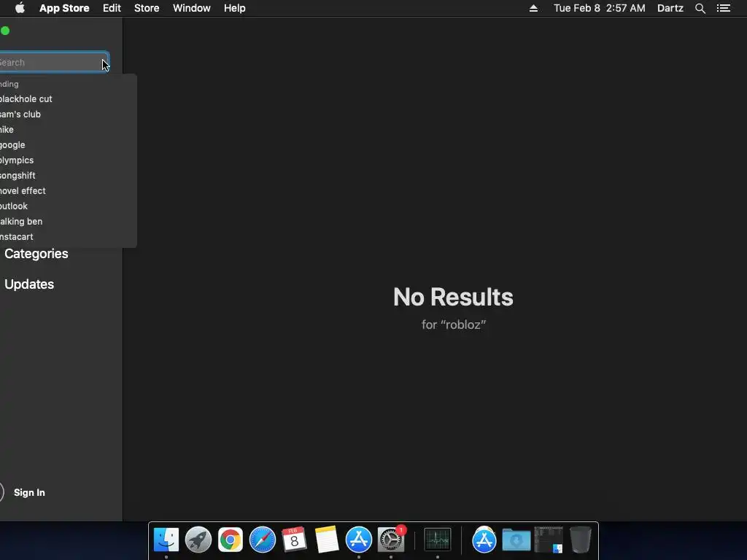Click Sign In at sidebar bottom
Viewport: 747px width, 560px height.
pos(29,492)
